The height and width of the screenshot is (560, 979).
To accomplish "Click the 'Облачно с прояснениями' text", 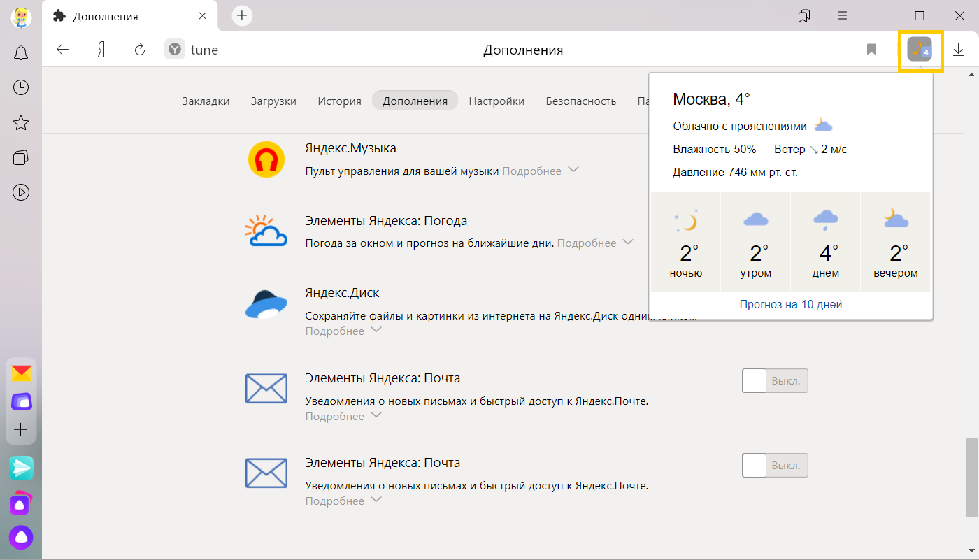I will tap(740, 127).
